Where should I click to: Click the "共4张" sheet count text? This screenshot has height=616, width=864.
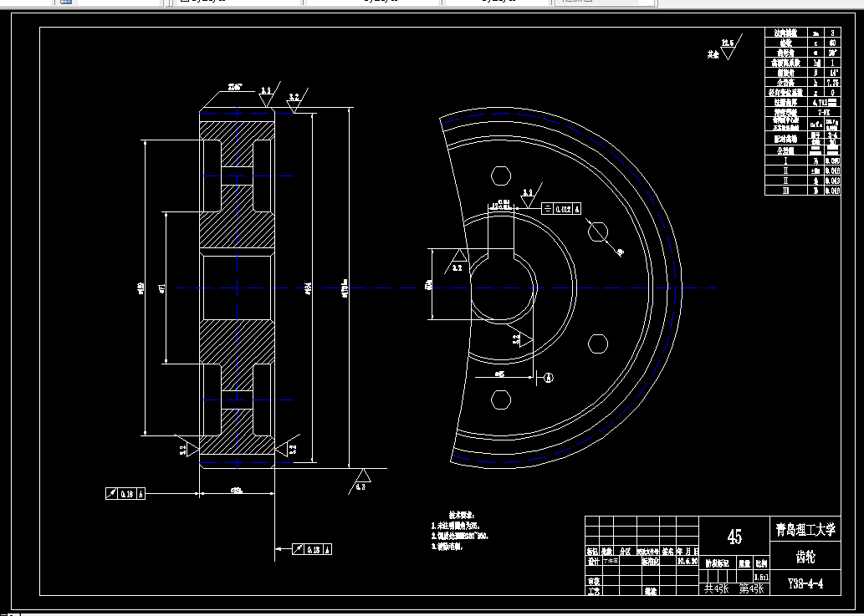pyautogui.click(x=716, y=588)
